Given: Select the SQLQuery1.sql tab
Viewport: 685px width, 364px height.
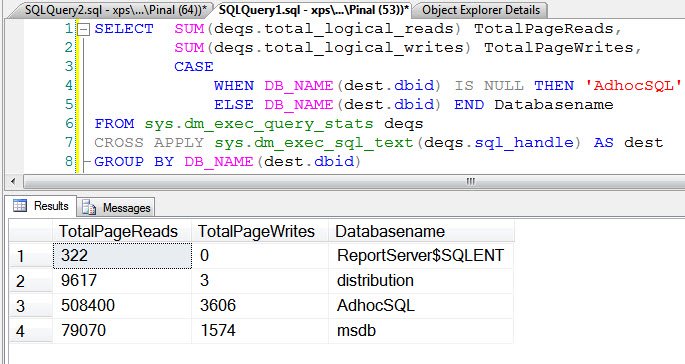Looking at the screenshot, I should (314, 10).
